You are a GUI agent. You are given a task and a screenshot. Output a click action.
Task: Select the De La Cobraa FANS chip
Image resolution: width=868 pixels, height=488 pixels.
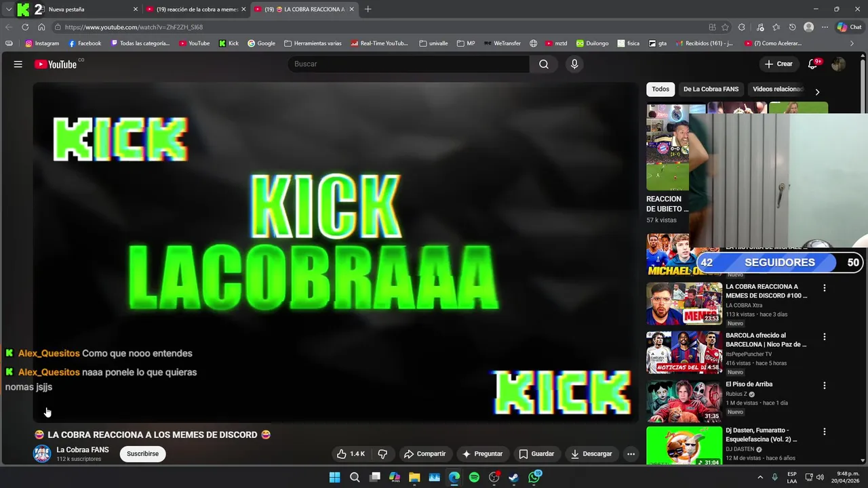(x=711, y=89)
